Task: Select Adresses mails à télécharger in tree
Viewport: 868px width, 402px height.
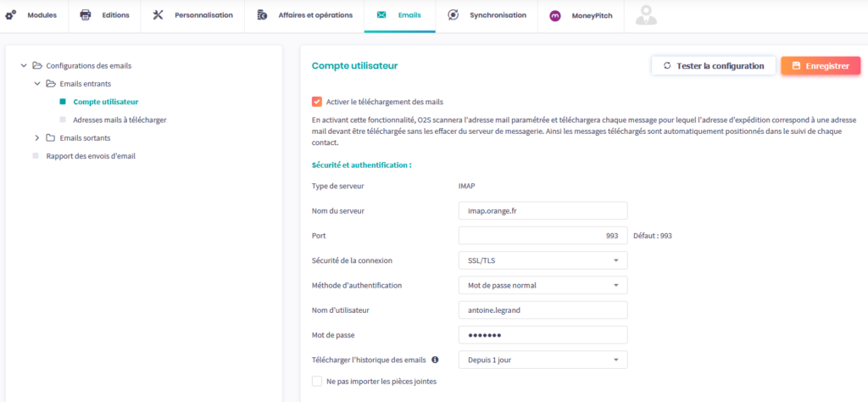Action: (120, 120)
